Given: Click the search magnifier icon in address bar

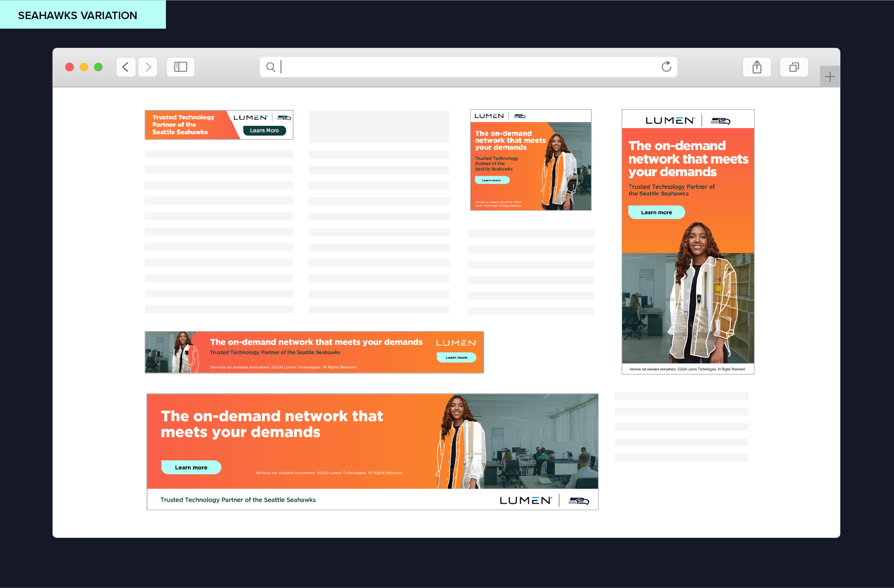Looking at the screenshot, I should click(x=271, y=67).
